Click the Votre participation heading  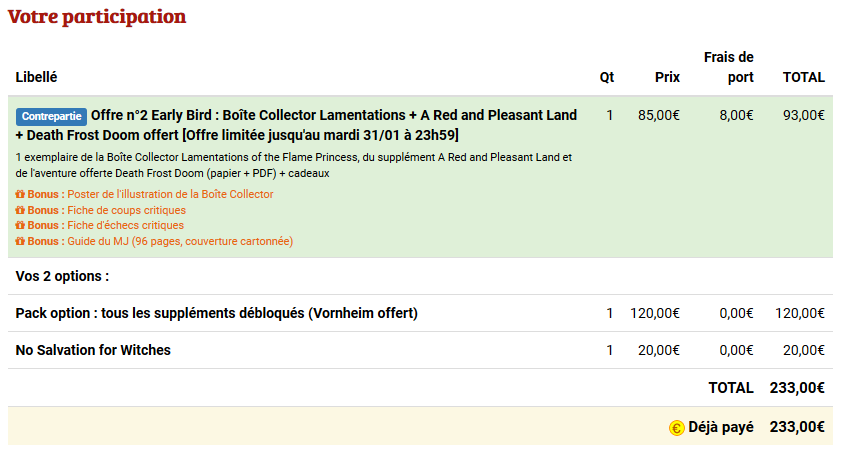(x=97, y=17)
